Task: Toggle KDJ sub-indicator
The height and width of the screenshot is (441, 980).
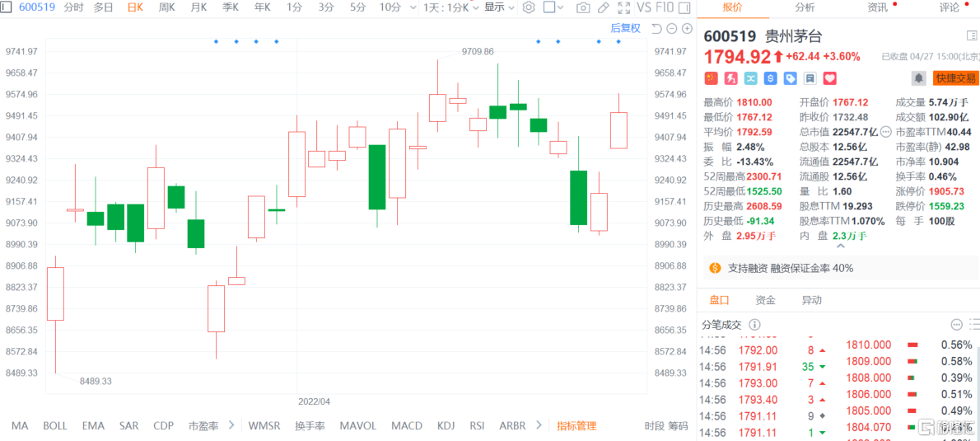Action: (x=446, y=425)
